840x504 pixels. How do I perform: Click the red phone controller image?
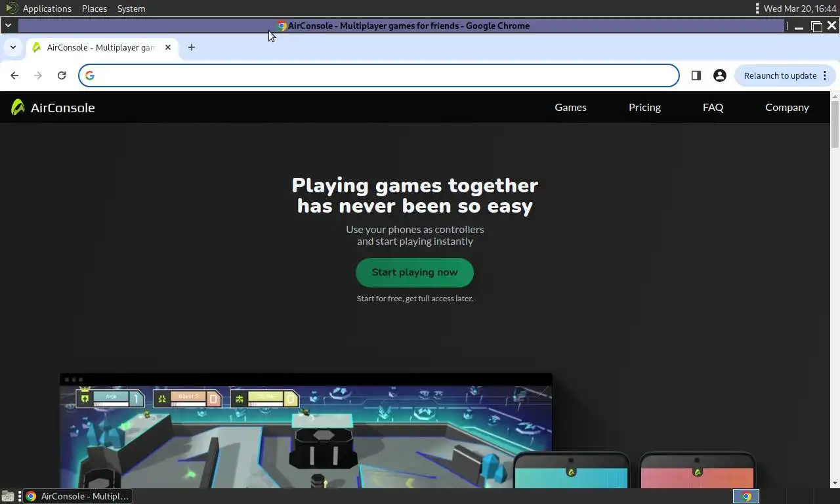pos(697,470)
